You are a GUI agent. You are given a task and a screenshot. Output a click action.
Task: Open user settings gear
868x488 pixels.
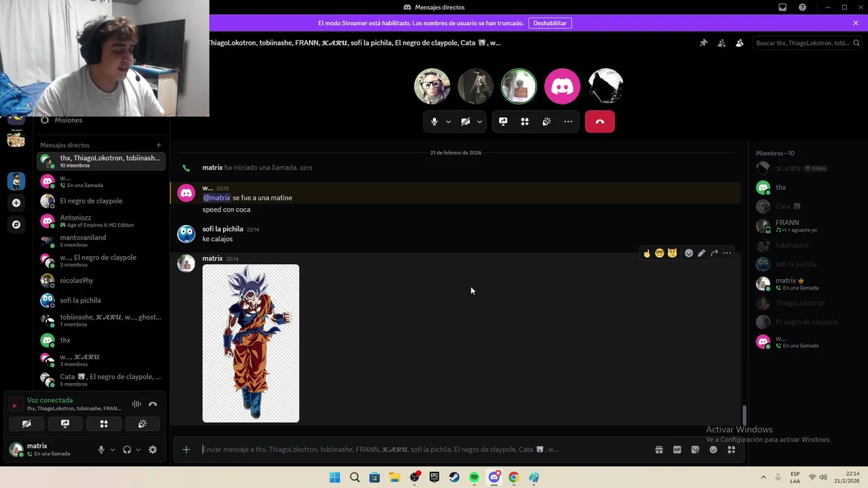point(153,449)
